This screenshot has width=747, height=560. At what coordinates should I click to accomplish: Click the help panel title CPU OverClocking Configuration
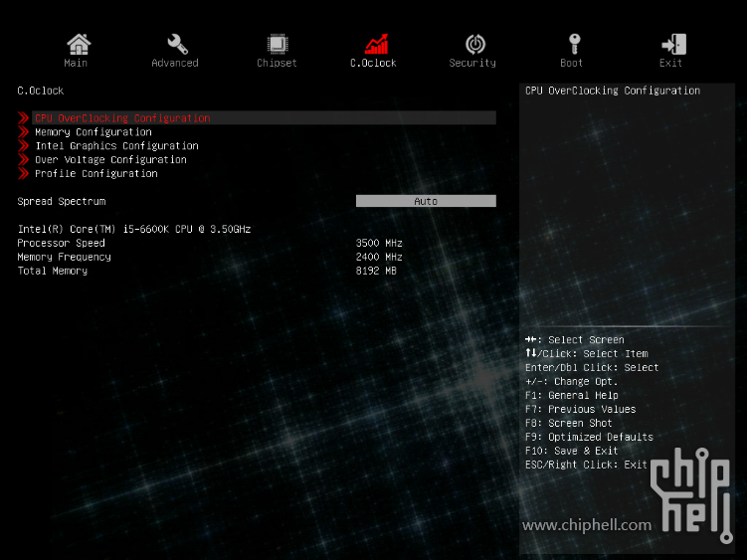click(x=613, y=91)
